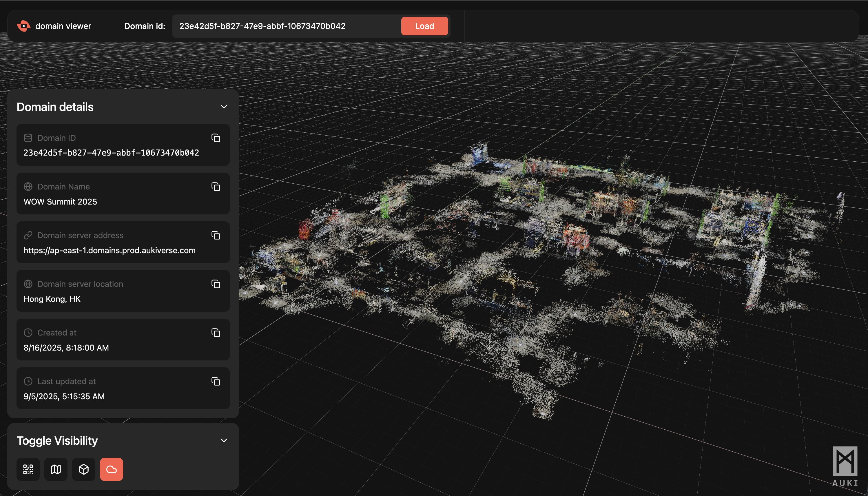Copy the Domain ID value

tap(216, 138)
